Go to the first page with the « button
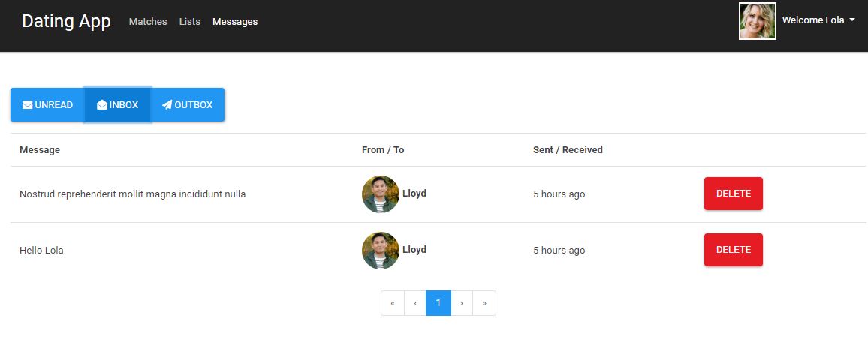The image size is (868, 364). [393, 303]
